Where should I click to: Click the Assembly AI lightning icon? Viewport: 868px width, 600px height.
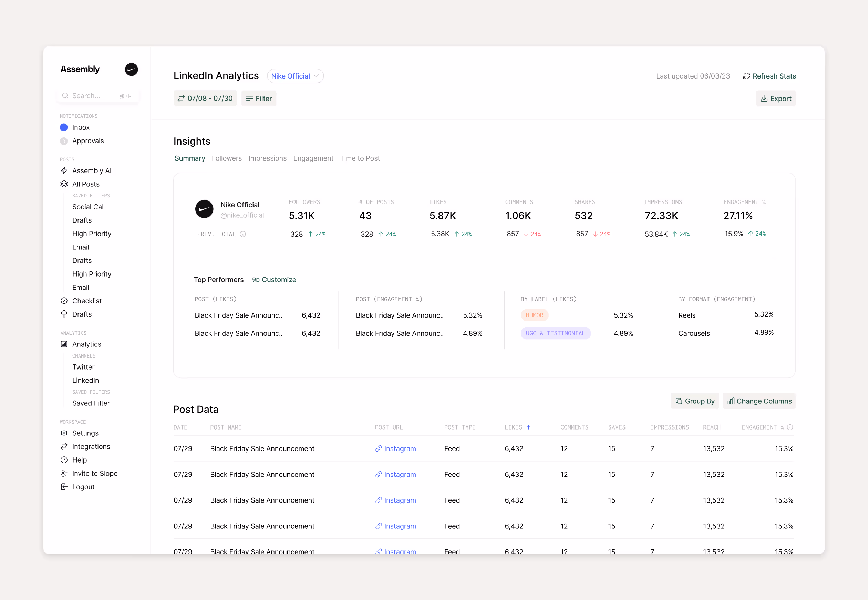tap(64, 171)
